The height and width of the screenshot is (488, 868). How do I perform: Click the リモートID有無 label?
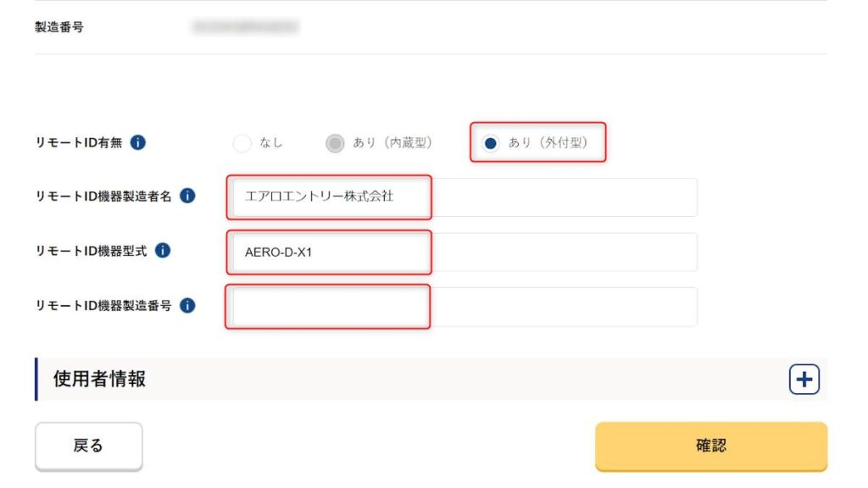tap(78, 143)
